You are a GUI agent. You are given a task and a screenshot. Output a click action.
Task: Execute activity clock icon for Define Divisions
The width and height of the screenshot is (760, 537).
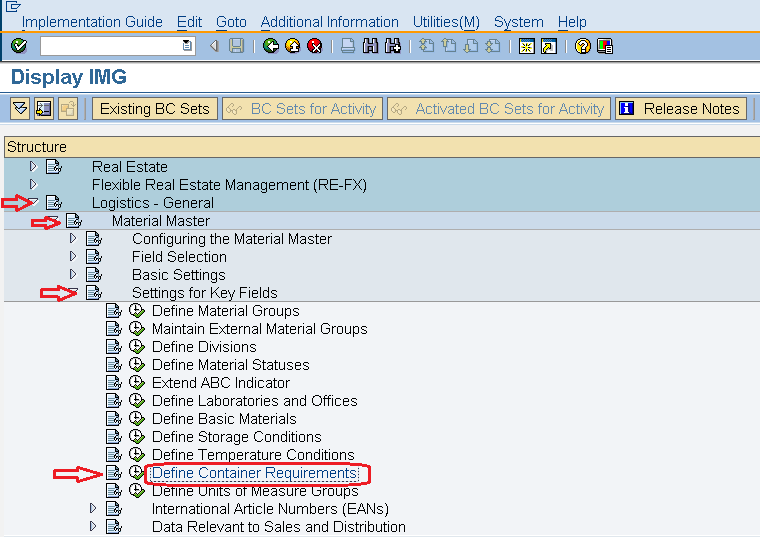coord(137,347)
